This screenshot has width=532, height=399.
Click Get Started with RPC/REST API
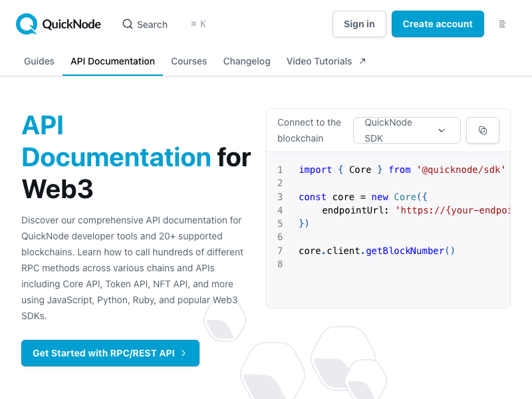[110, 353]
